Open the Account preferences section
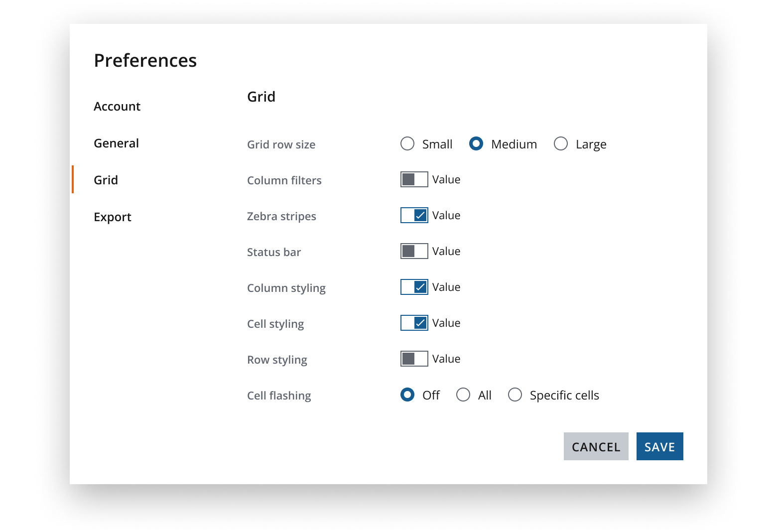This screenshot has width=777, height=532. (x=117, y=106)
